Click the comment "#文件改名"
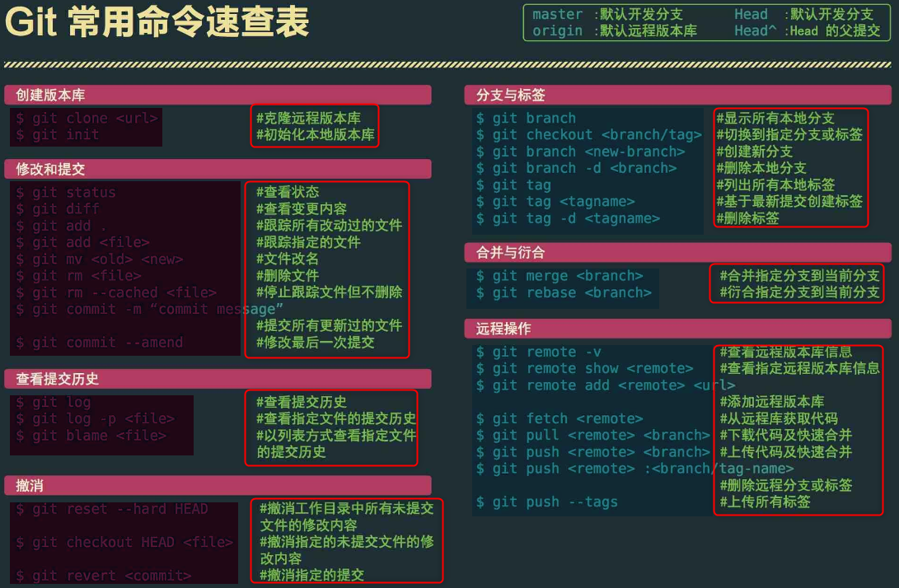The image size is (899, 588). point(288,259)
